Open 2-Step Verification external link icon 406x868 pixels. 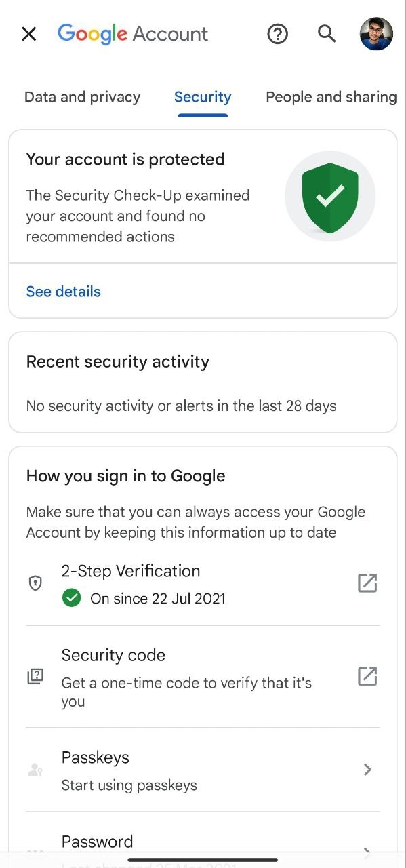367,583
